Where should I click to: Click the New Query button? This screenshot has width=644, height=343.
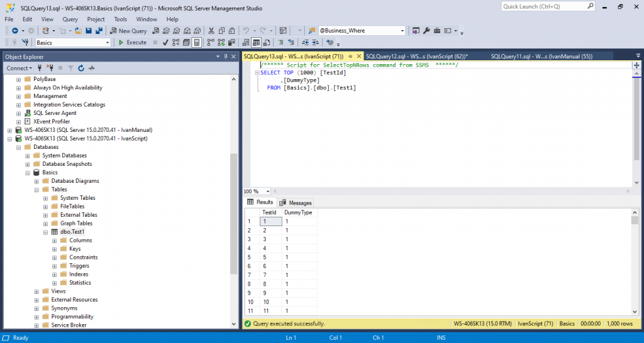(x=128, y=31)
